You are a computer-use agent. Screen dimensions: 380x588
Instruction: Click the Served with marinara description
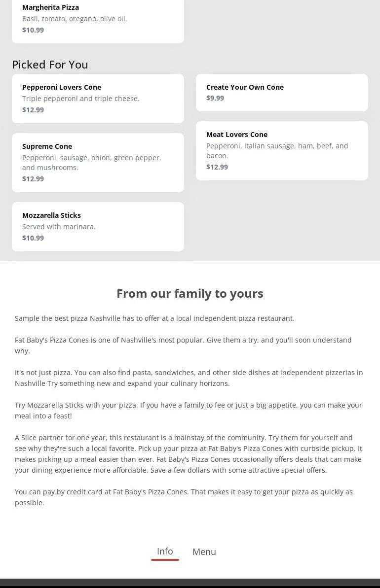pyautogui.click(x=59, y=227)
